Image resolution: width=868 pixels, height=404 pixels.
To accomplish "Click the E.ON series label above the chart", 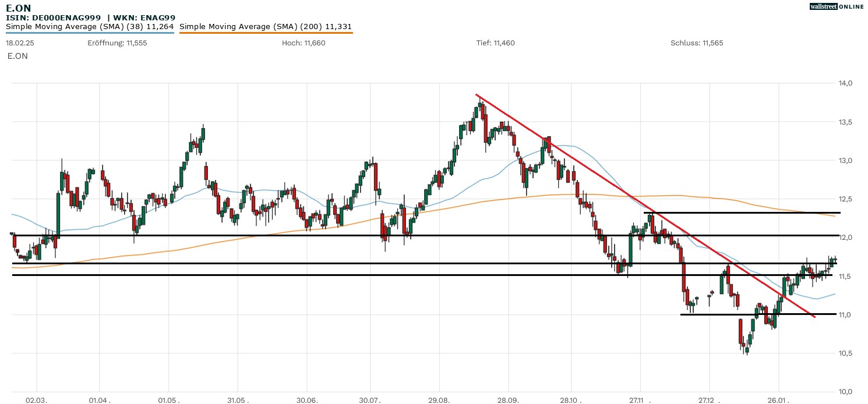I will [17, 56].
